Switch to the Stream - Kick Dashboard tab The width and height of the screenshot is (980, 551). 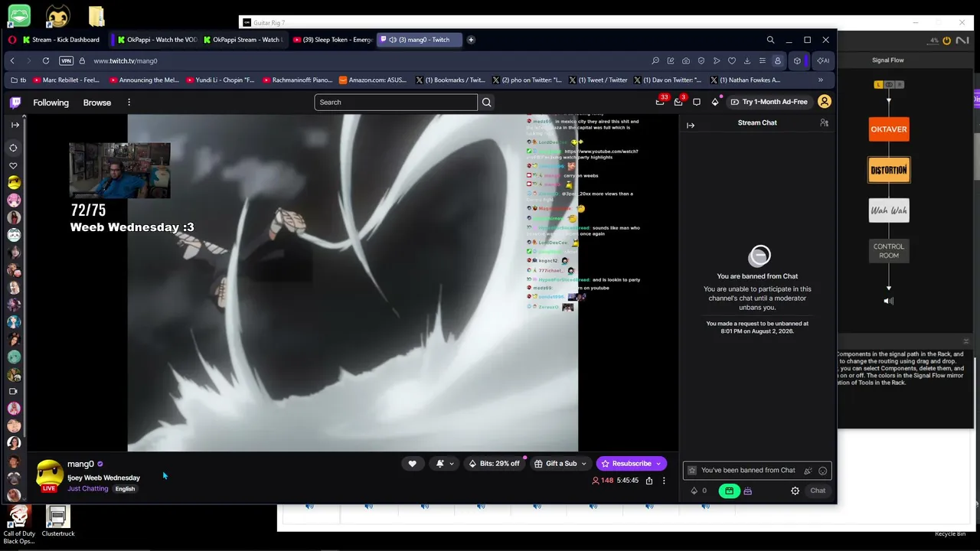coord(62,40)
